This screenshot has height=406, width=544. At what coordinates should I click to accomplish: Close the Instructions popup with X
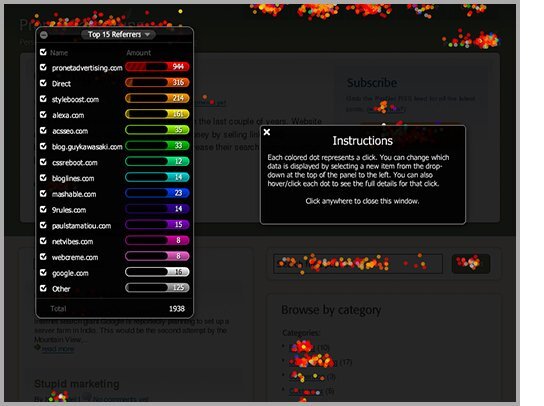pos(267,132)
